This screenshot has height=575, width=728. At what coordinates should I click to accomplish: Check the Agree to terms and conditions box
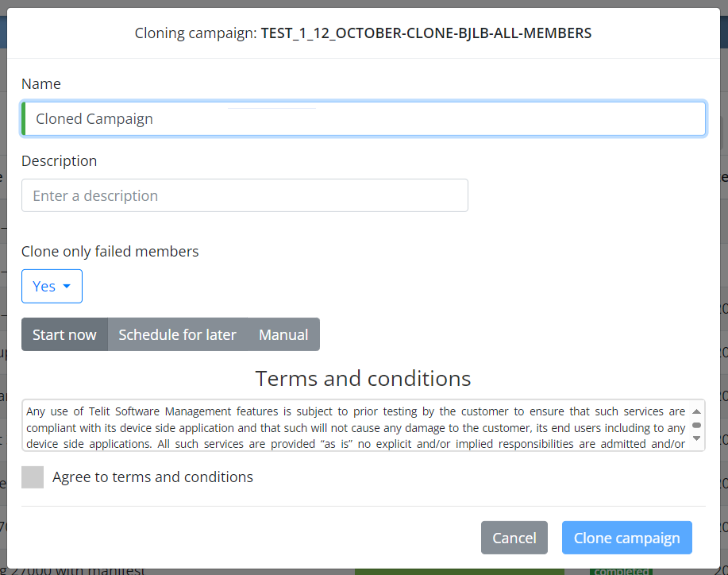[33, 477]
